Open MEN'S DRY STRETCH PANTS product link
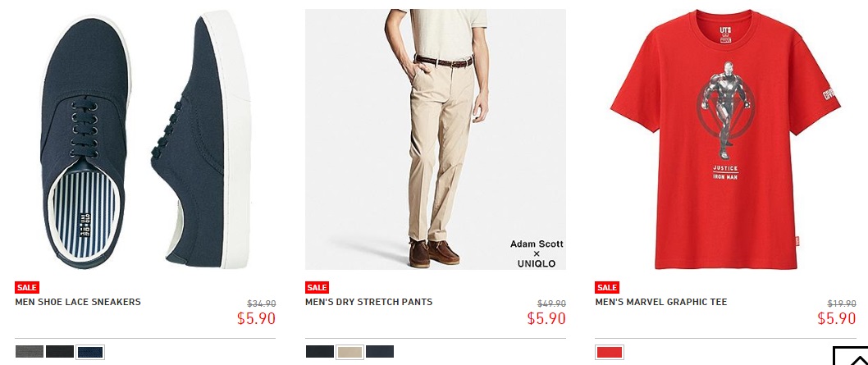The width and height of the screenshot is (868, 365). [368, 302]
